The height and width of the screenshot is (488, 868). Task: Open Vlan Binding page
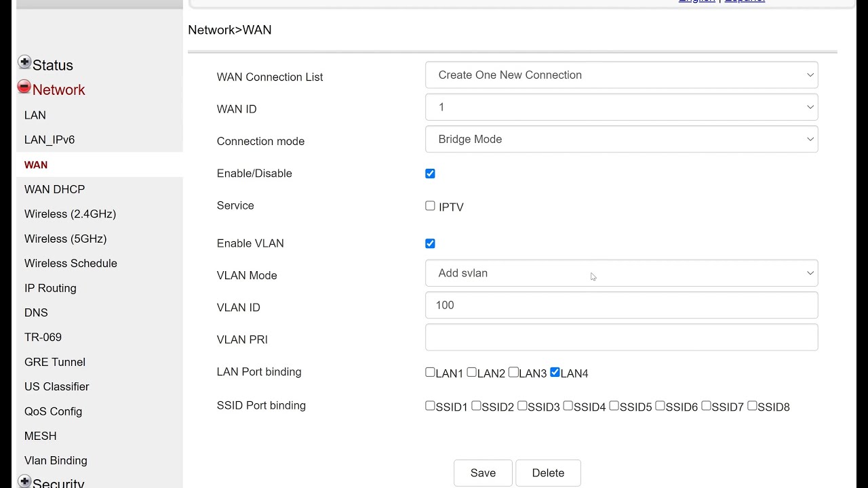point(56,460)
